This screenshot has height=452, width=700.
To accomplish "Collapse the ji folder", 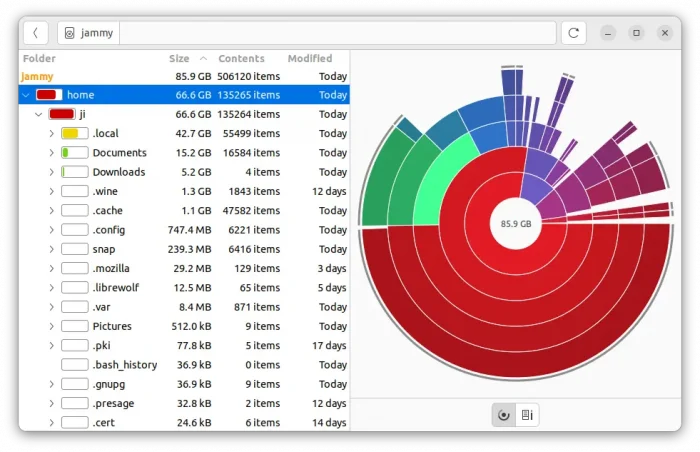I will [39, 114].
